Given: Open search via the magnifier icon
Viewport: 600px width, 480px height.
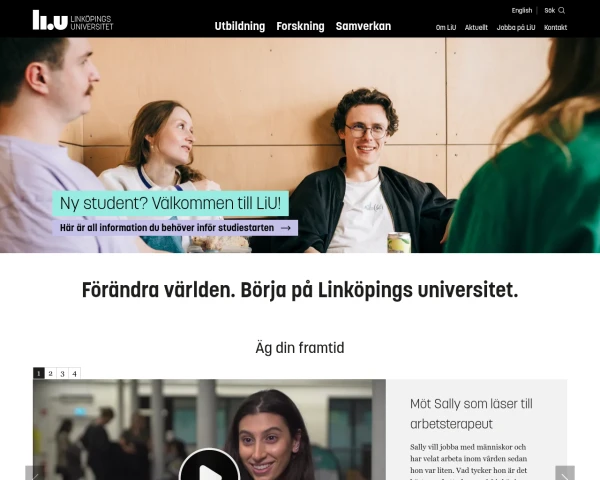Looking at the screenshot, I should (x=561, y=10).
